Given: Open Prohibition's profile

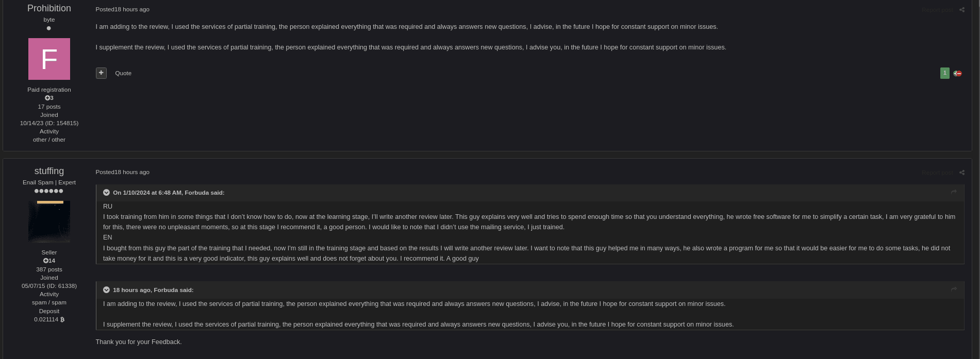Looking at the screenshot, I should pos(49,8).
